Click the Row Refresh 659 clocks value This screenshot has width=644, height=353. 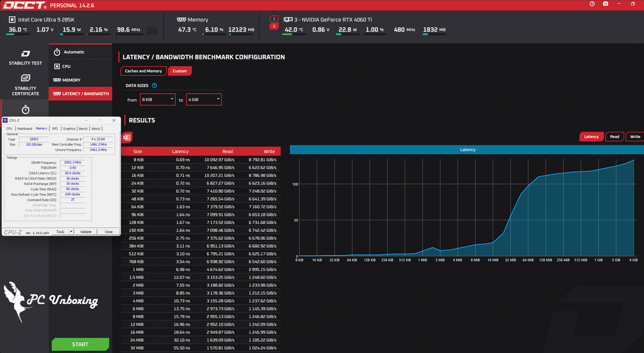72,194
